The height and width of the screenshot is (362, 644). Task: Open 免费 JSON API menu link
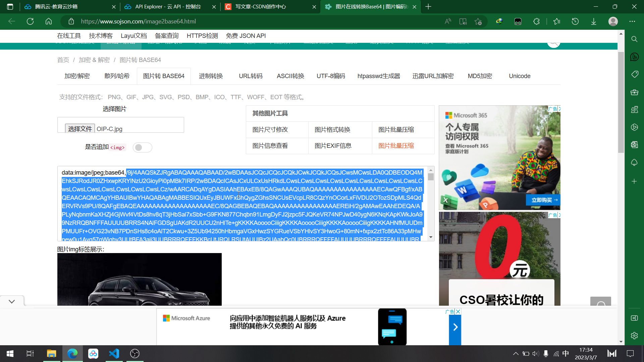click(x=246, y=36)
